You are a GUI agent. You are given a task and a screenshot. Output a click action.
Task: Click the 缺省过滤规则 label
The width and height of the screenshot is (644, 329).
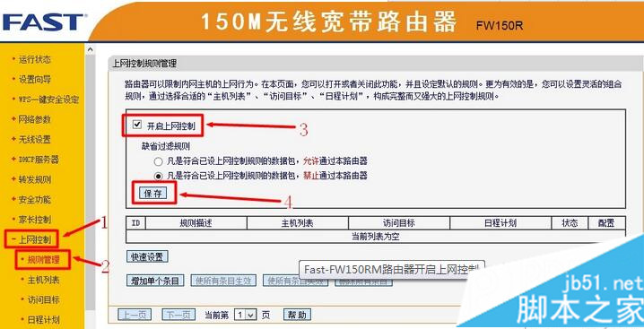tap(166, 146)
